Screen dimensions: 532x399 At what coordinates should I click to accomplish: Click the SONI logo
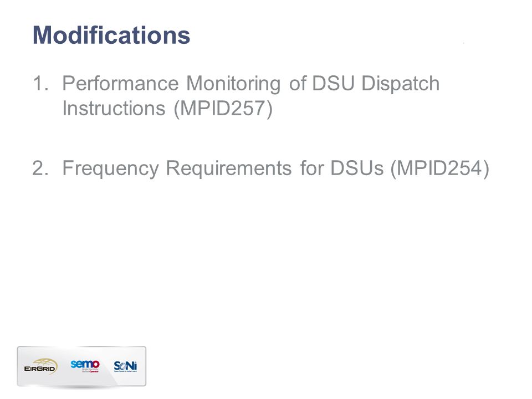(x=125, y=366)
